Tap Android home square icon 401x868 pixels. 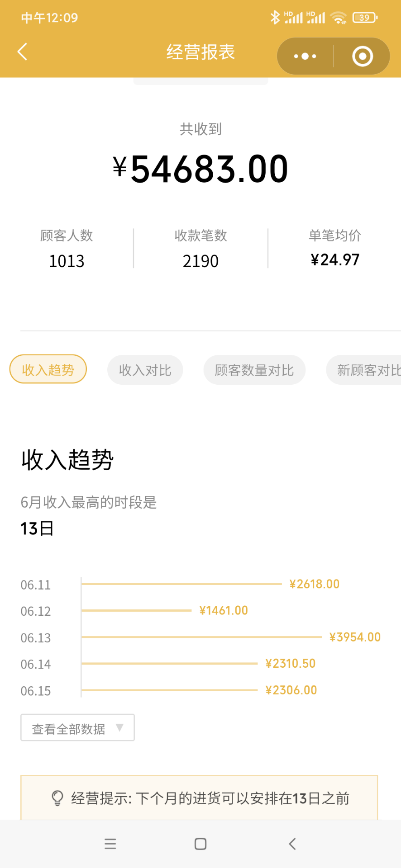200,844
